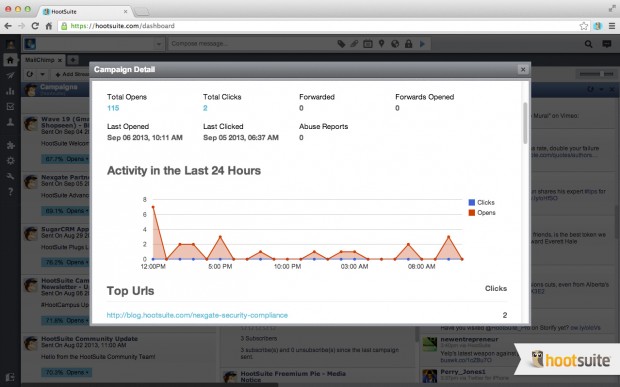Viewport: 620px width, 387px height.
Task: Open the Tools wrench sidebar icon
Action: point(10,176)
